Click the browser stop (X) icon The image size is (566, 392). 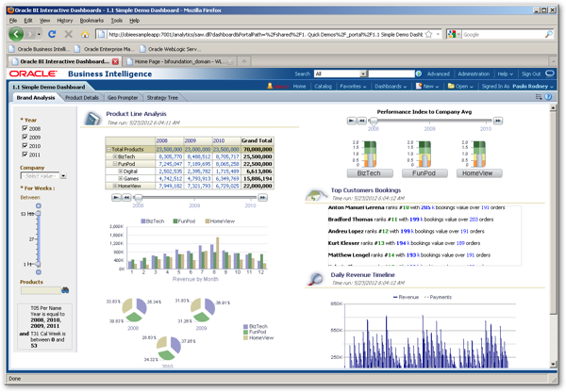(x=68, y=34)
